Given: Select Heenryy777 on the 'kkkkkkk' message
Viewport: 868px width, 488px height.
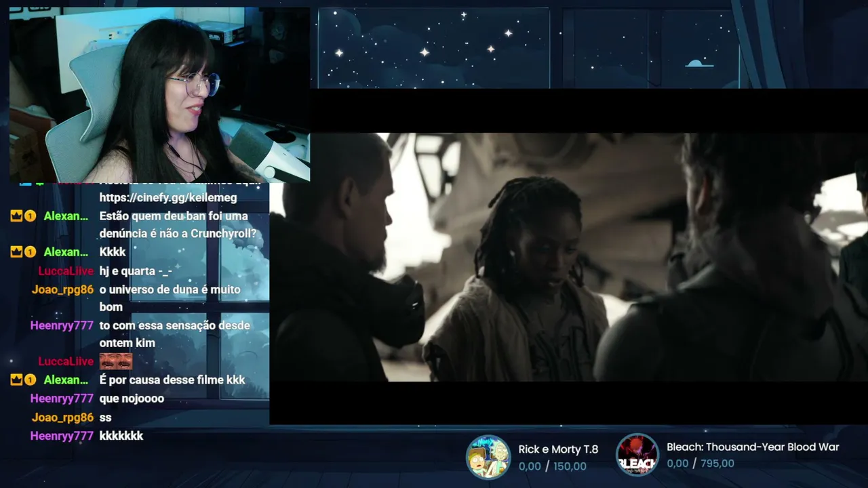Looking at the screenshot, I should pyautogui.click(x=62, y=436).
